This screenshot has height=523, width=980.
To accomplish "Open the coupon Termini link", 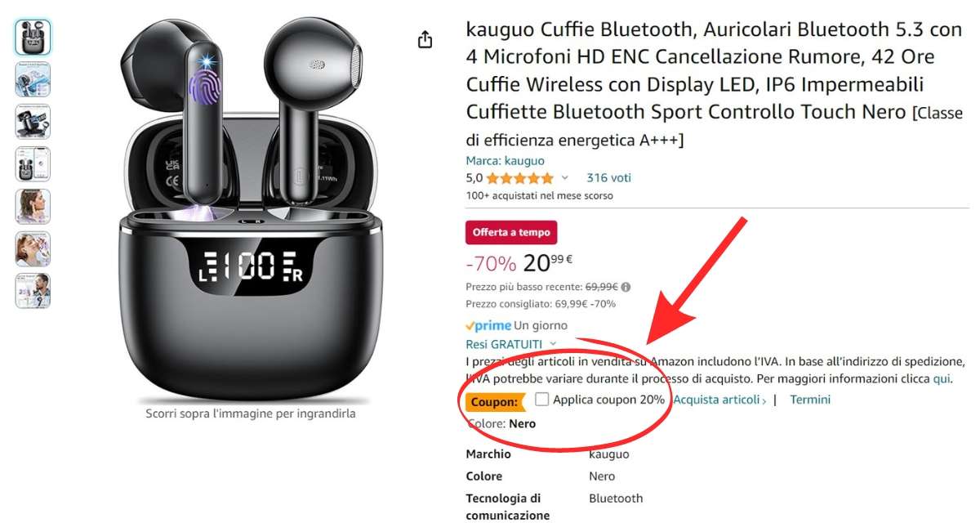I will (x=810, y=400).
